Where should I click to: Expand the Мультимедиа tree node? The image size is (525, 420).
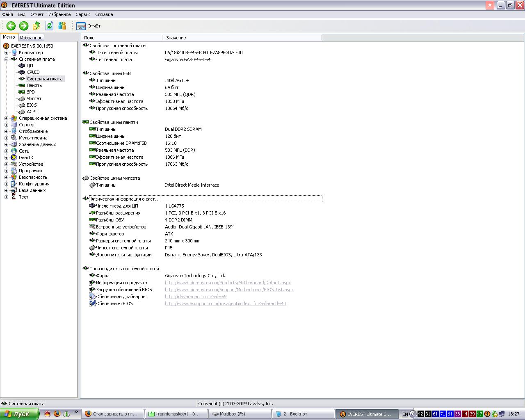[x=6, y=138]
